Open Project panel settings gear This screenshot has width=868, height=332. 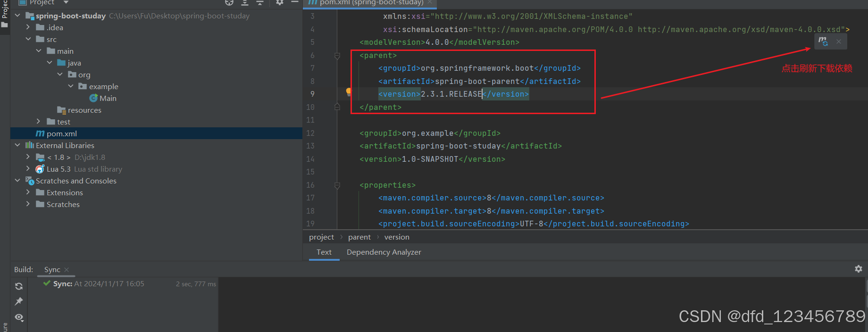[280, 2]
